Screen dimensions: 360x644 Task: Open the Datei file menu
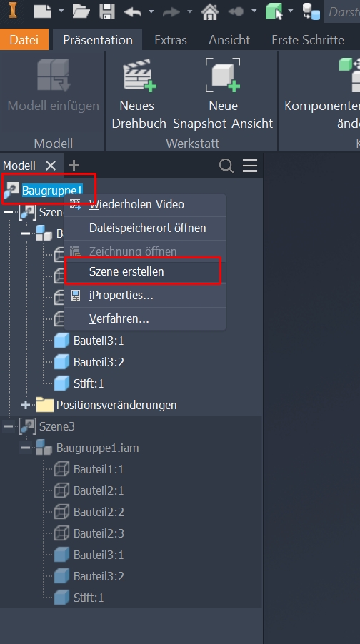click(x=24, y=39)
